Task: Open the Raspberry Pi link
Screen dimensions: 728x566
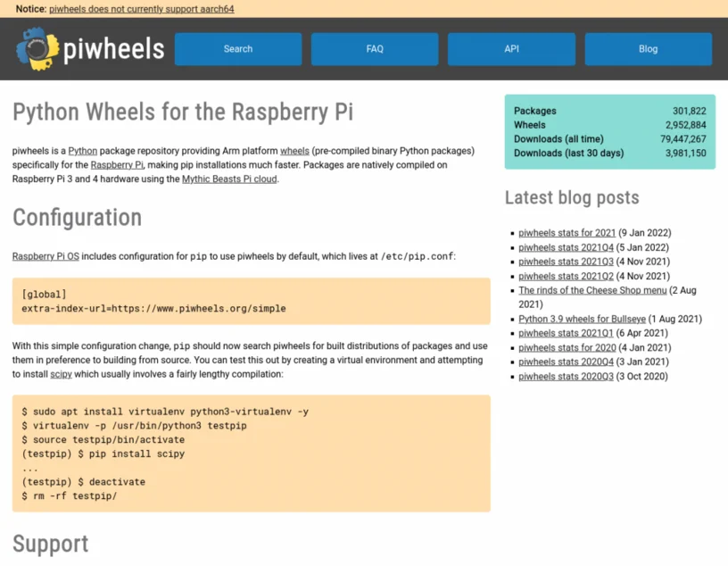Action: (x=117, y=165)
